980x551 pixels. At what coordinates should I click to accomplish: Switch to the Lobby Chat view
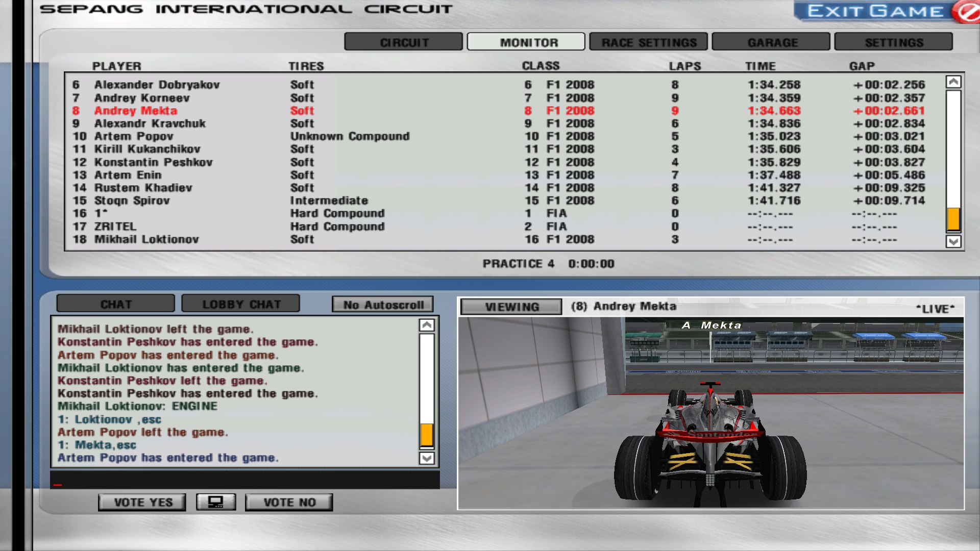[x=241, y=304]
